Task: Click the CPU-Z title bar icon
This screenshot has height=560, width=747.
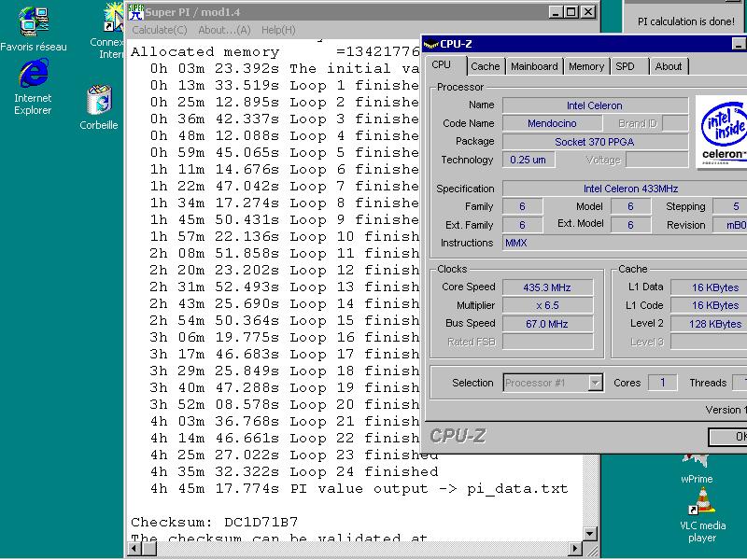Action: [430, 44]
